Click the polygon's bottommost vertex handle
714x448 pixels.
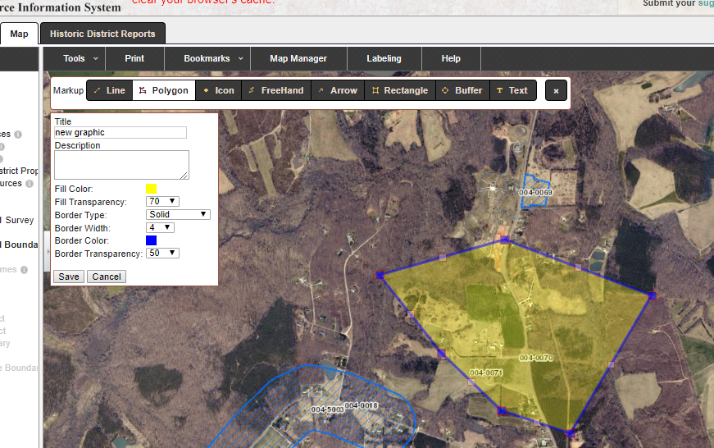(571, 433)
